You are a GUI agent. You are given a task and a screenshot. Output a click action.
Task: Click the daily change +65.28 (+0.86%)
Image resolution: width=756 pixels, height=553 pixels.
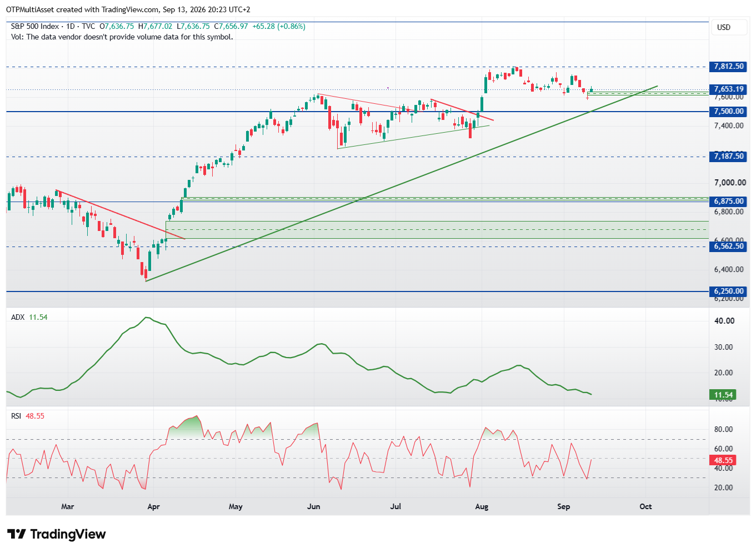tap(279, 26)
